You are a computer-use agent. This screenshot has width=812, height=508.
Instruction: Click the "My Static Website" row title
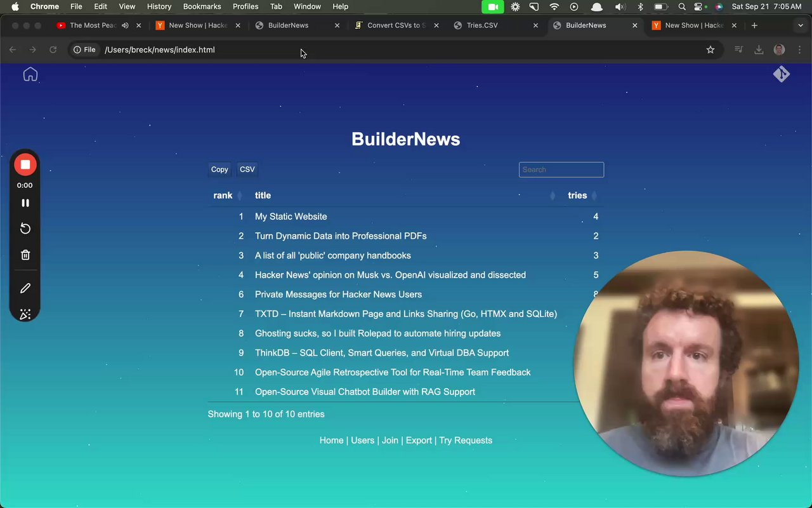pyautogui.click(x=291, y=217)
